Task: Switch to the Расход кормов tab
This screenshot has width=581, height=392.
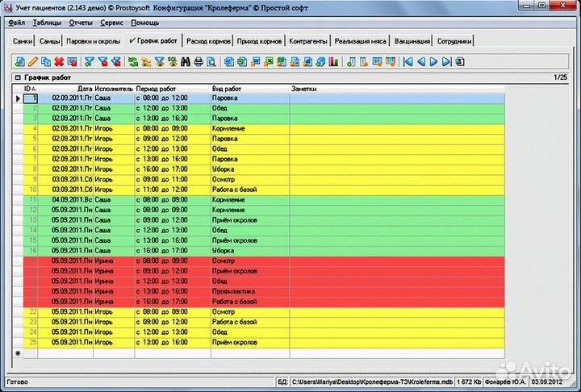Action: (x=207, y=40)
